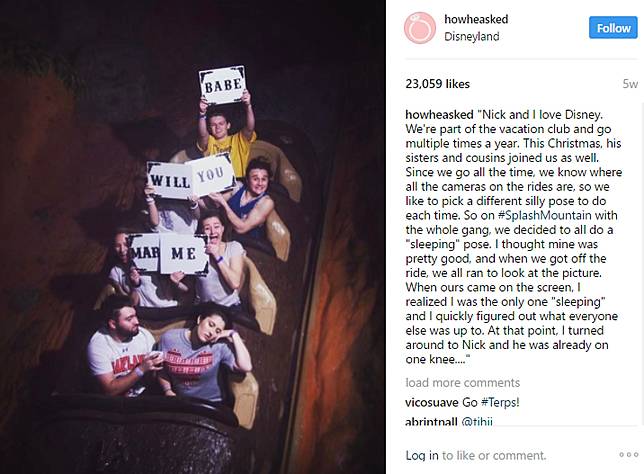Open the 5w post timestamp
Screen dimensions: 644x474
click(x=630, y=84)
